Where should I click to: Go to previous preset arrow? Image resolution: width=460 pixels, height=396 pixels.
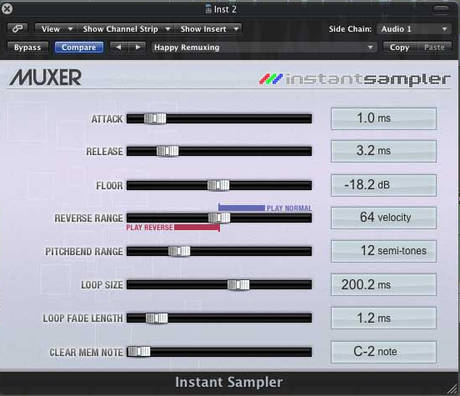(x=118, y=47)
